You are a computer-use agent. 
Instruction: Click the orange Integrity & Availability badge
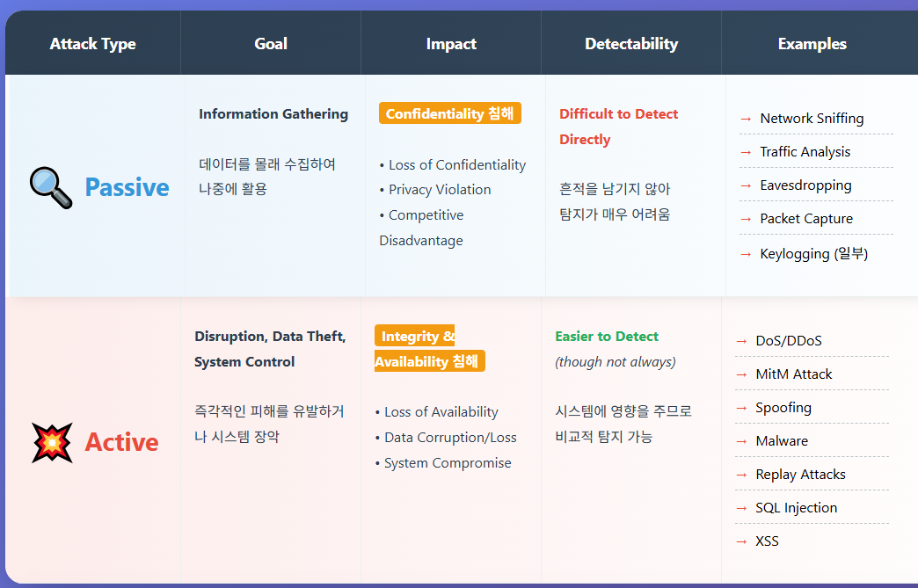click(x=428, y=349)
